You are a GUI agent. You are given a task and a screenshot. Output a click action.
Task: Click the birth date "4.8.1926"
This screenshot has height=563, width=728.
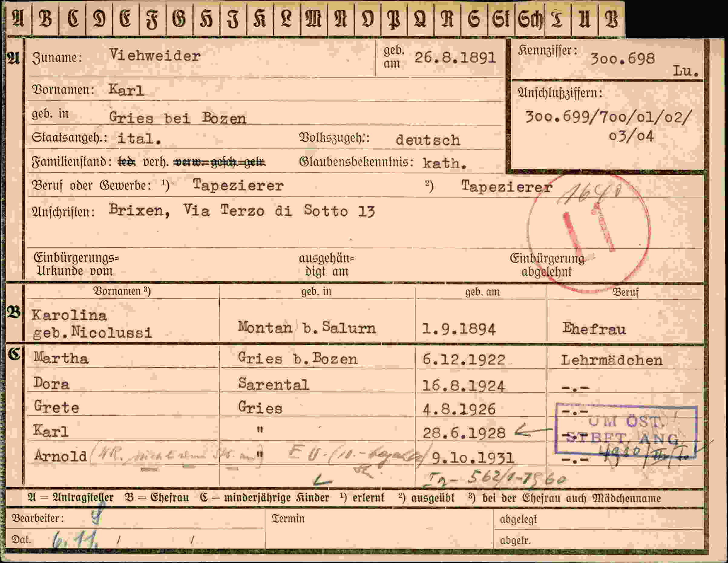pyautogui.click(x=459, y=409)
